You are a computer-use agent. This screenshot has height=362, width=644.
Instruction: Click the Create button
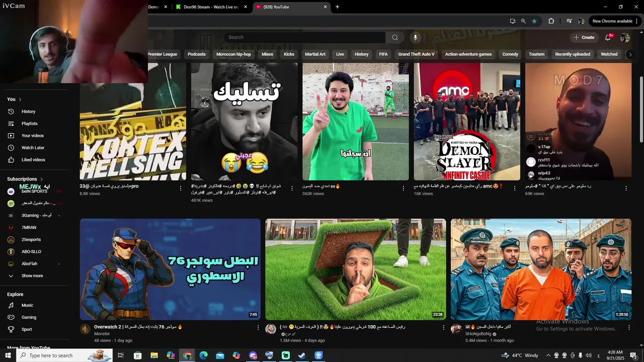(x=584, y=37)
